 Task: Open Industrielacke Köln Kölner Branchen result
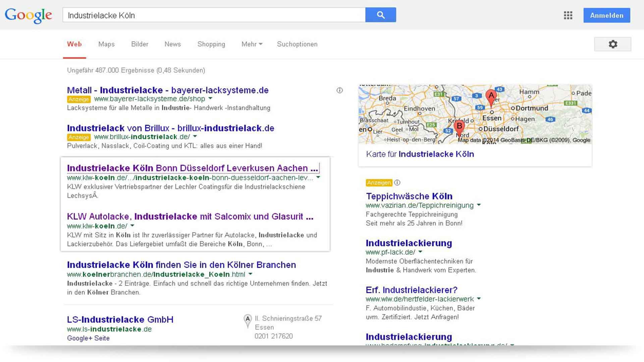(181, 265)
